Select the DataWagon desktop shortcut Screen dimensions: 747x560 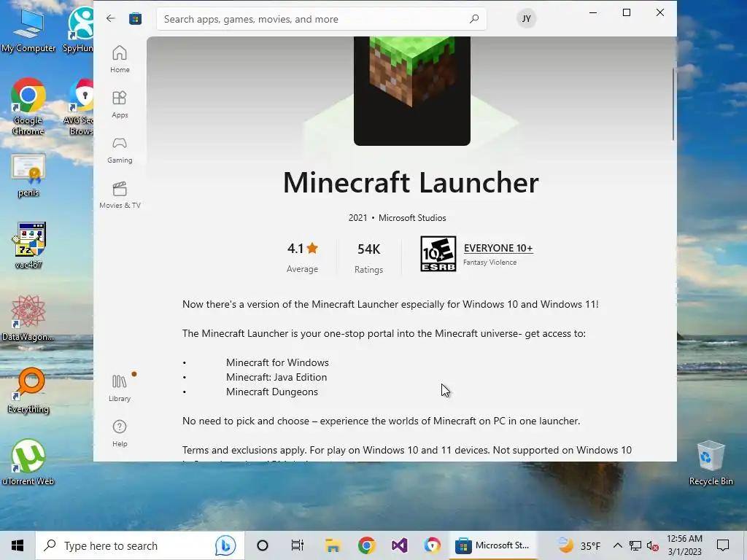click(28, 318)
